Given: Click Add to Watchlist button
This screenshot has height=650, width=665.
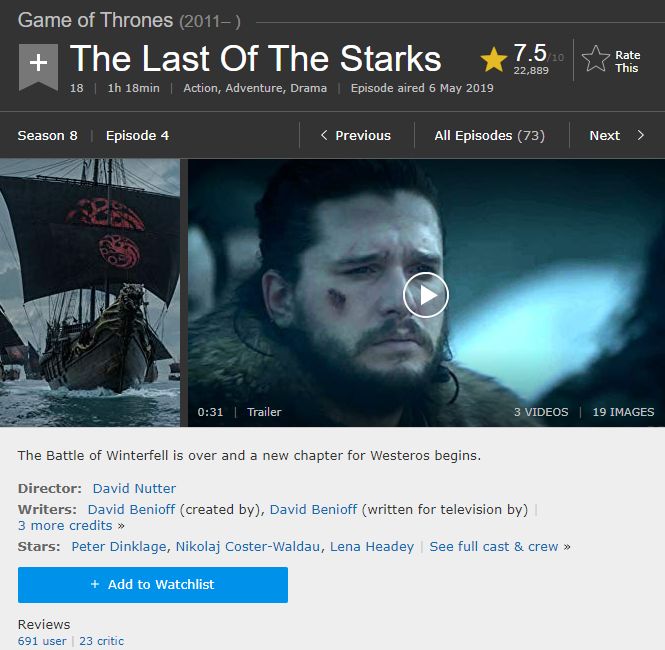Looking at the screenshot, I should pyautogui.click(x=153, y=585).
